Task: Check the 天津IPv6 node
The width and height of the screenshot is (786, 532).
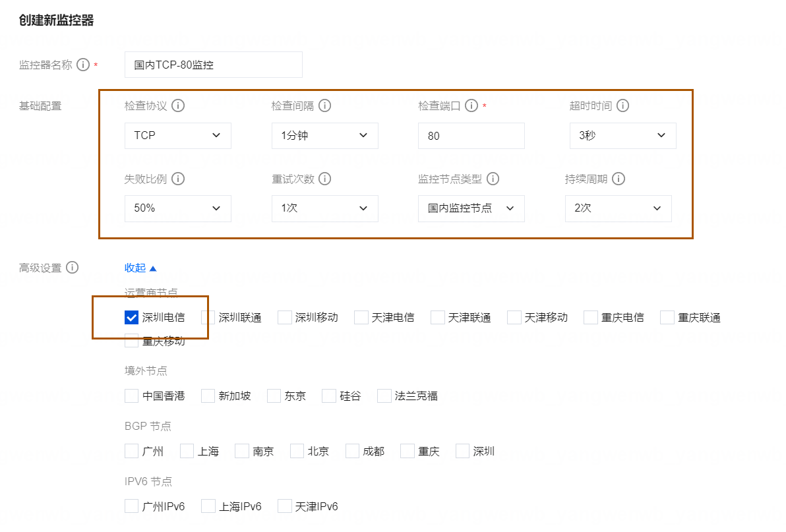Action: [285, 506]
